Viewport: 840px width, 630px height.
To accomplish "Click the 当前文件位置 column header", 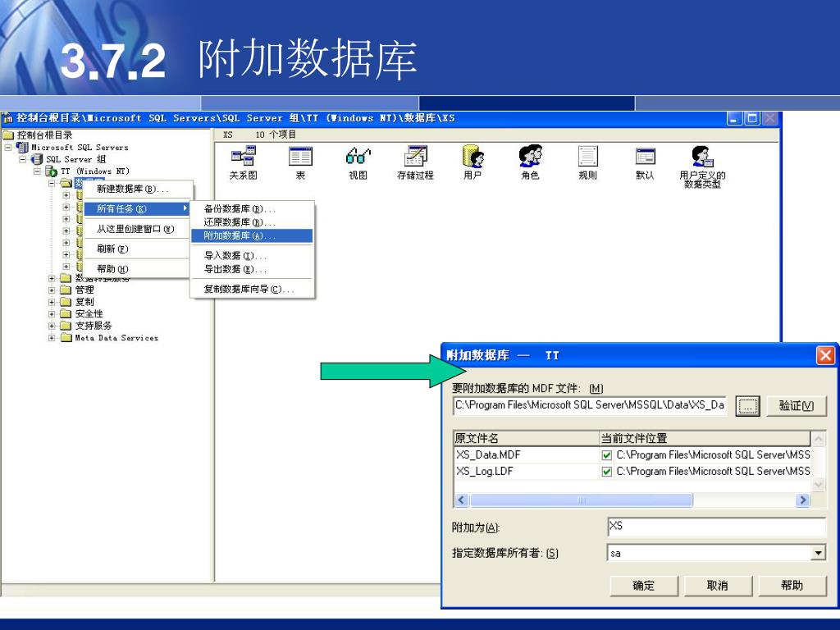I will (x=705, y=438).
